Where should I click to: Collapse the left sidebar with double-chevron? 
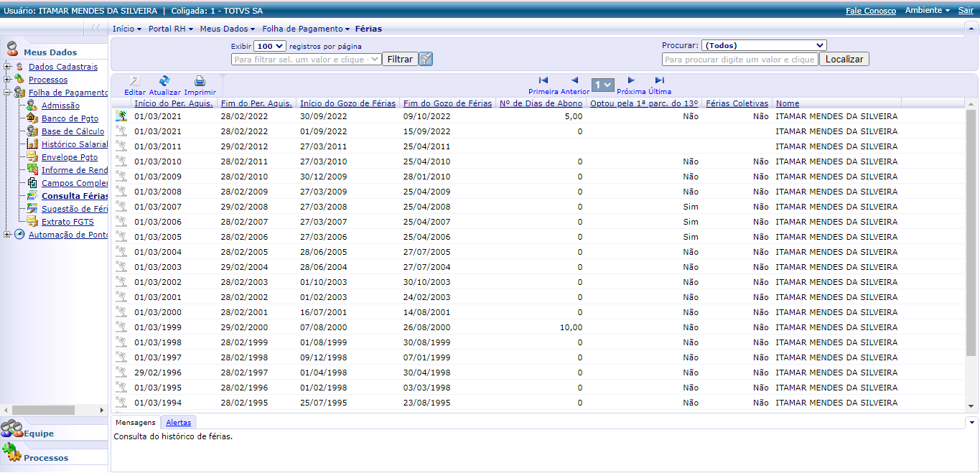(95, 29)
